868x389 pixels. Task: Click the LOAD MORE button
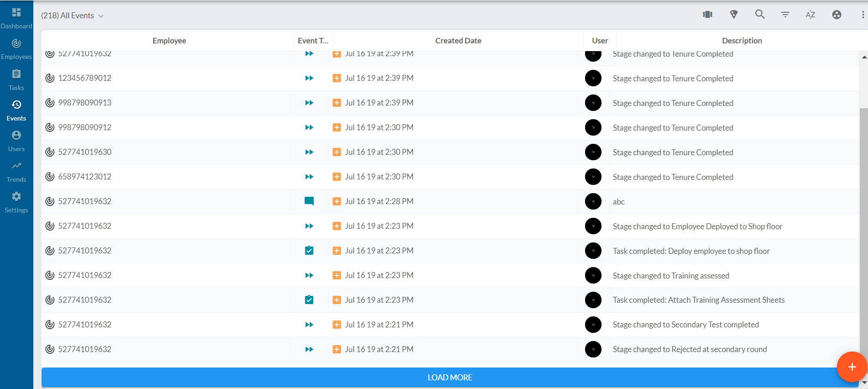tap(450, 378)
